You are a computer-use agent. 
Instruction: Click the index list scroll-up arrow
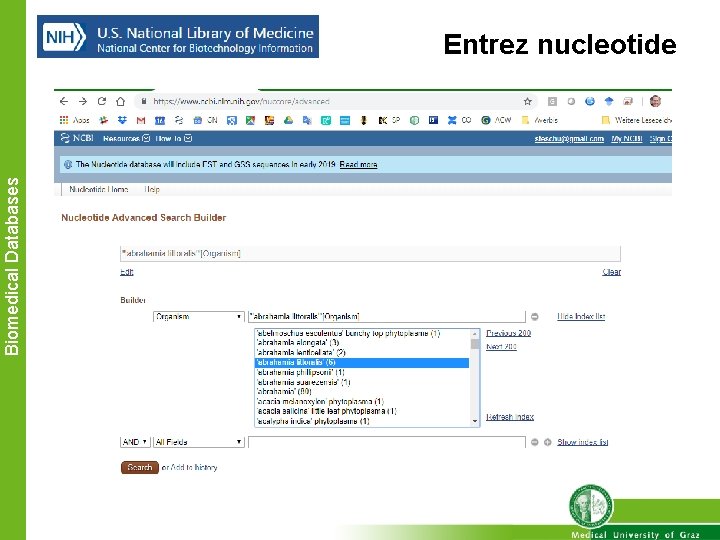coord(475,333)
